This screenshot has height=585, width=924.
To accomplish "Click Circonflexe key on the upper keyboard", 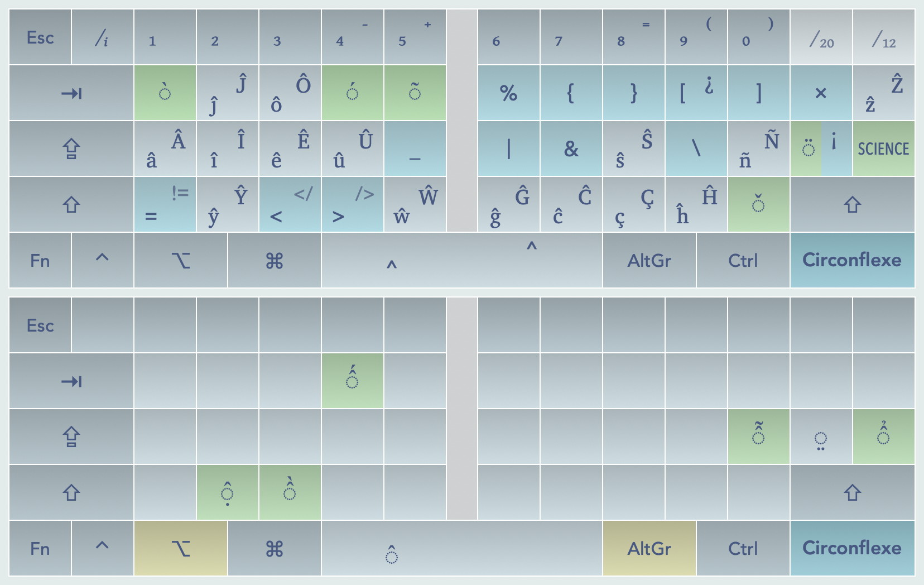I will (x=851, y=260).
